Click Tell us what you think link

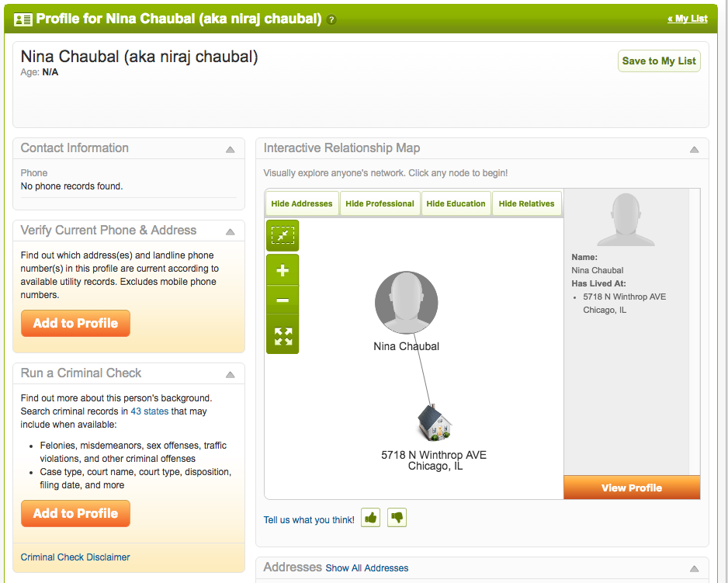pos(309,520)
